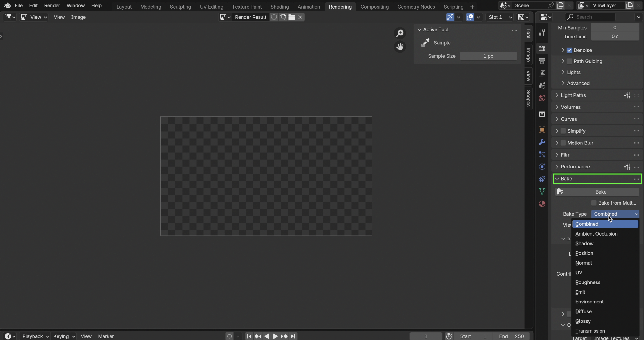Click the open image folder icon
The width and height of the screenshot is (644, 340).
pos(291,17)
